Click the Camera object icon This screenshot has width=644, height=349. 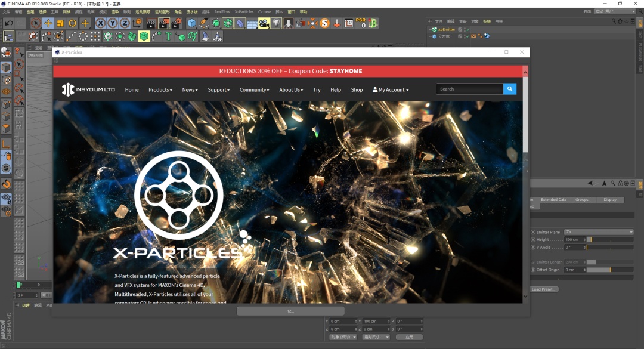[264, 23]
